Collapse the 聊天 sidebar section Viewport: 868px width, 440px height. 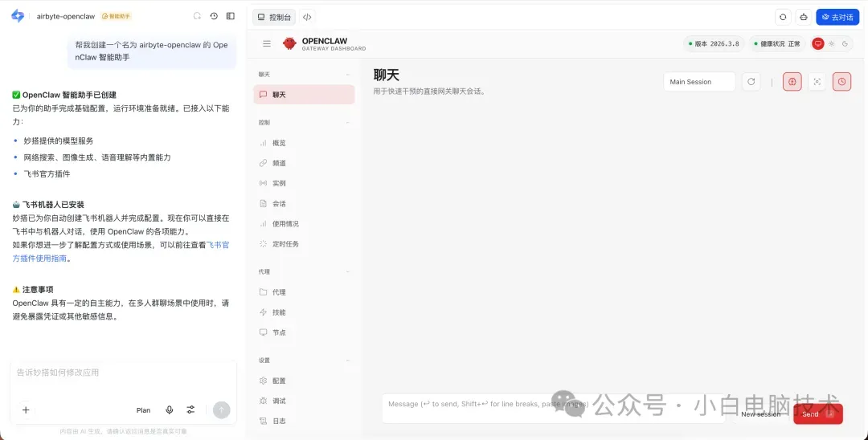pos(348,74)
